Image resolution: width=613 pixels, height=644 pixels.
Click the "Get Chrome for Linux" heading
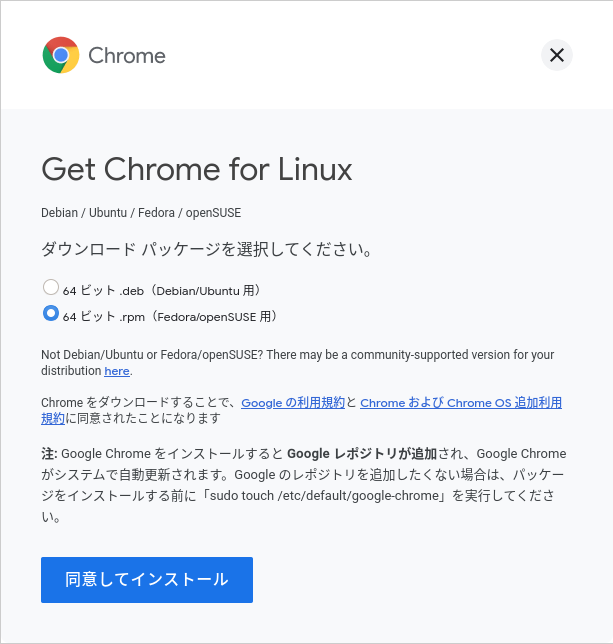click(197, 169)
